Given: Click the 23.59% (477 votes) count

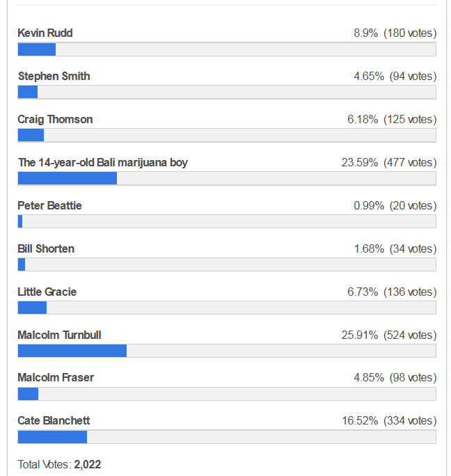Looking at the screenshot, I should [389, 163].
